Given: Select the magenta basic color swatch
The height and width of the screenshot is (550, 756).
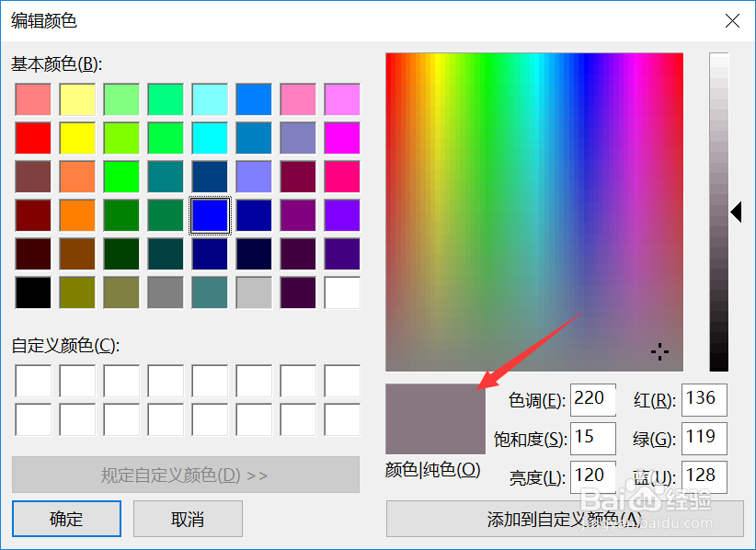Looking at the screenshot, I should point(342,138).
